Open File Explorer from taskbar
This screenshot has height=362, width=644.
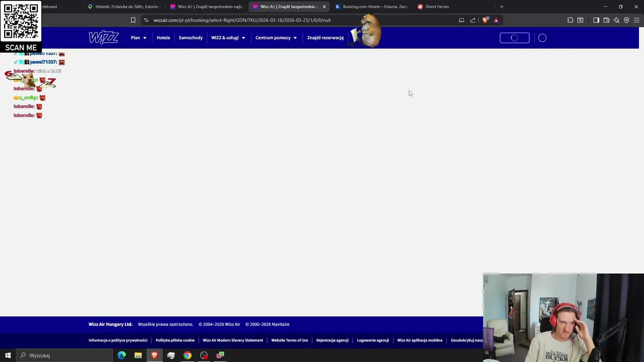[138, 355]
